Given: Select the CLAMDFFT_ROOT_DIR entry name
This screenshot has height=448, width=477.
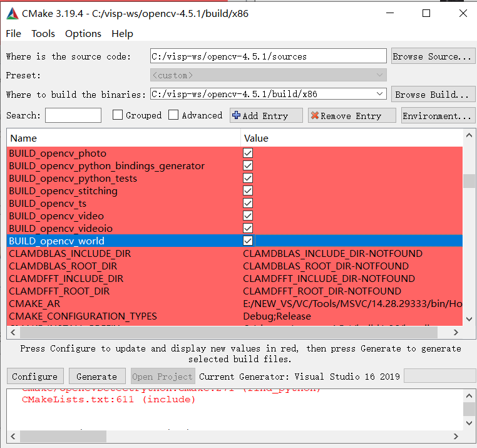Looking at the screenshot, I should tap(59, 291).
